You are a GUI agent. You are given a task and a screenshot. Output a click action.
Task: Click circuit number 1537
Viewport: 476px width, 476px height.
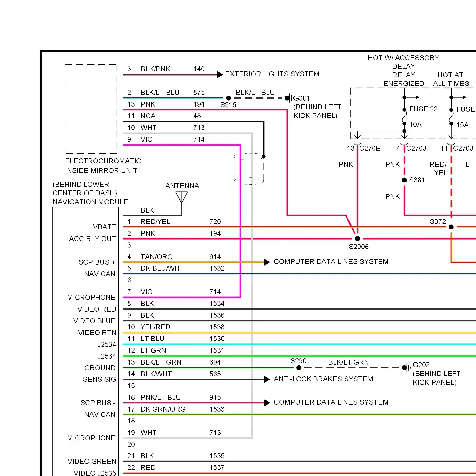coord(217,467)
